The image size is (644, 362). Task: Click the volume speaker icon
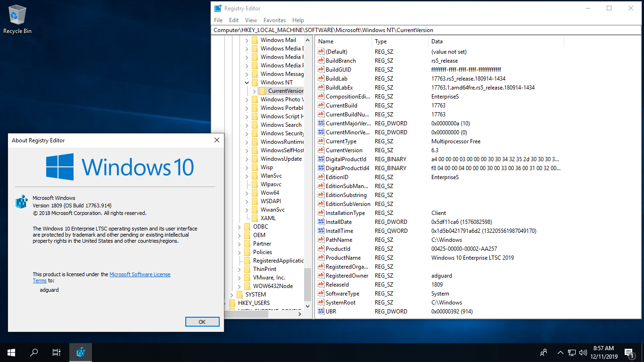click(x=583, y=352)
